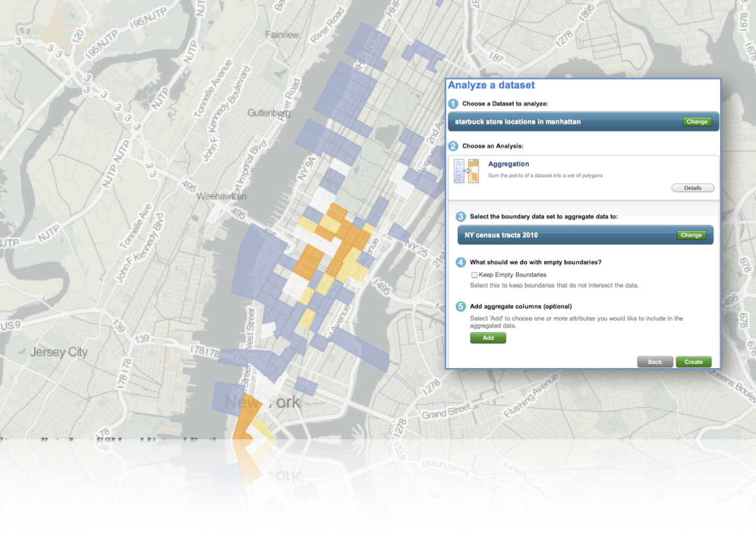This screenshot has height=538, width=756.
Task: Click the Guttenberg label on the map
Action: pos(268,113)
